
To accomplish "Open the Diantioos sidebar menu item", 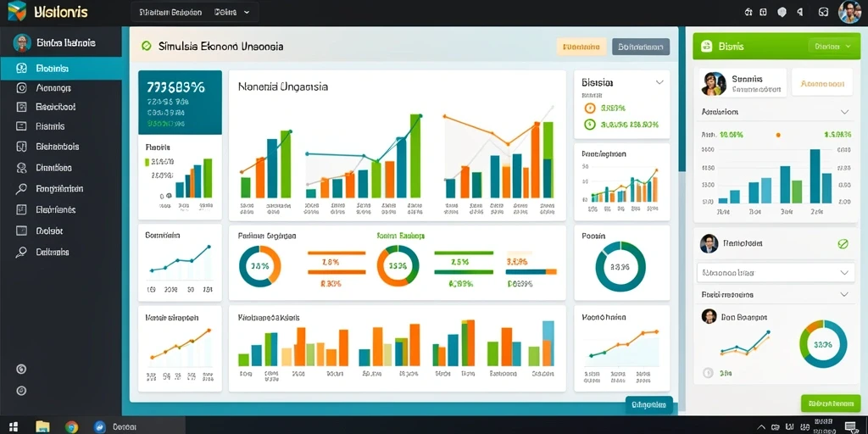I will [x=61, y=168].
